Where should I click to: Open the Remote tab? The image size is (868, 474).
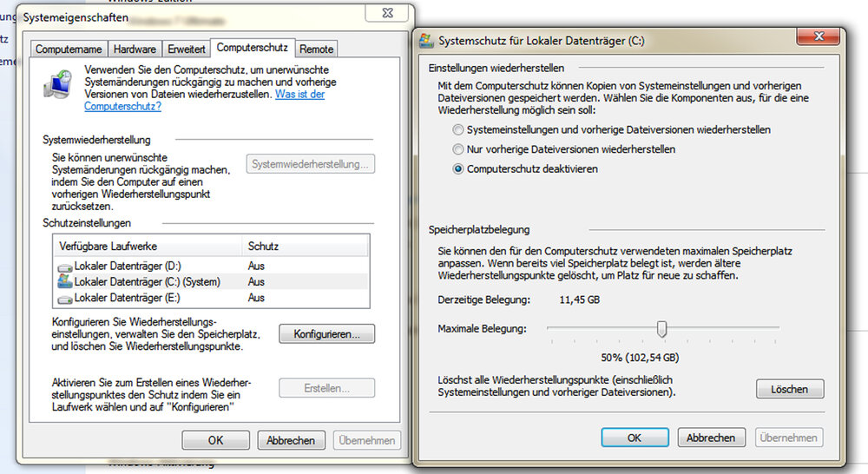317,49
